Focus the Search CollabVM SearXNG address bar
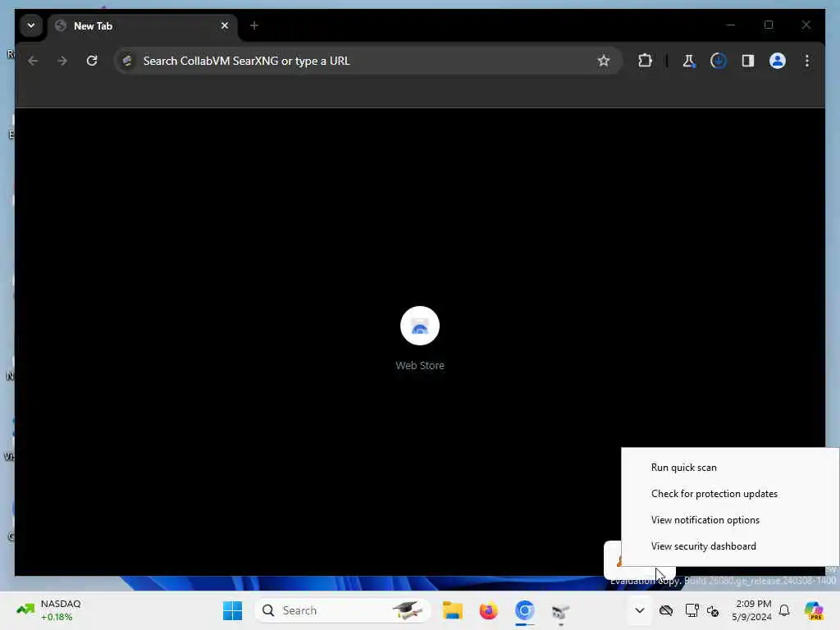This screenshot has width=840, height=630. [x=368, y=61]
